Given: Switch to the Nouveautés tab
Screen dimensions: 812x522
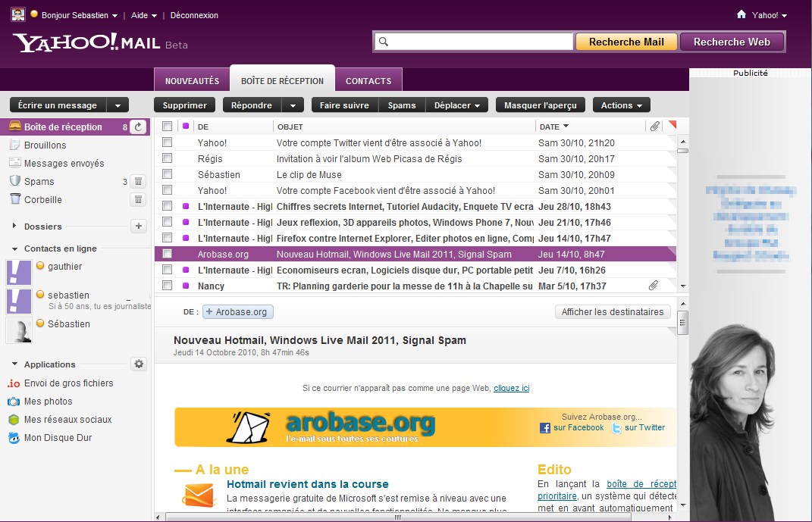Looking at the screenshot, I should (192, 80).
